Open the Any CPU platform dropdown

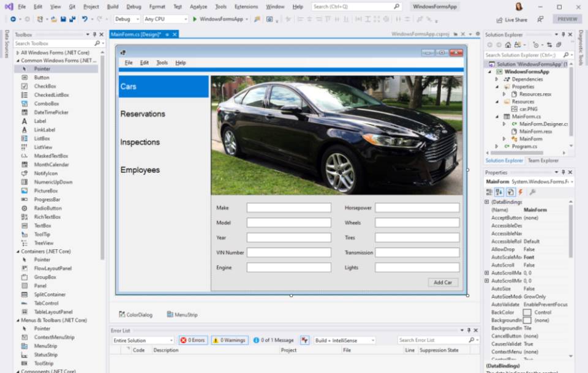coord(165,19)
